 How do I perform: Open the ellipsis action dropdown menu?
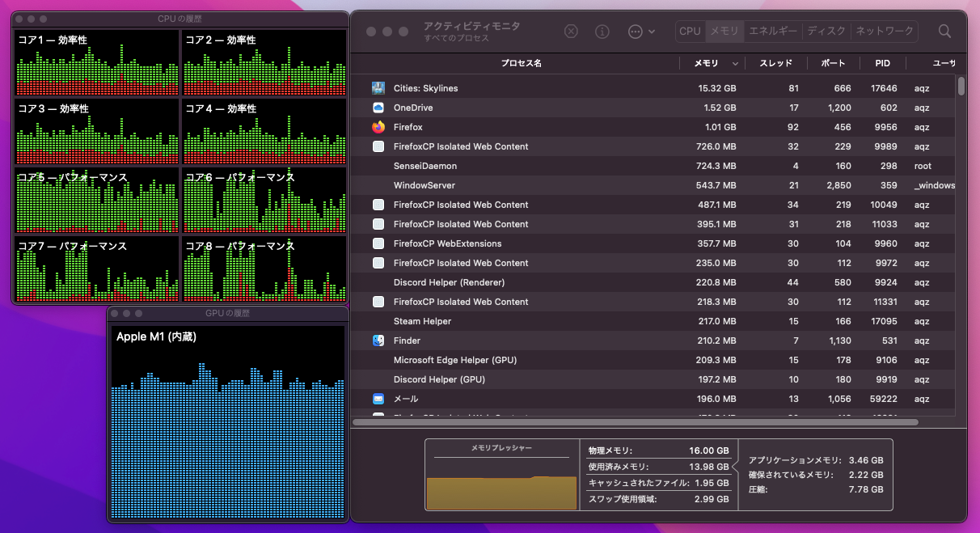click(x=640, y=32)
